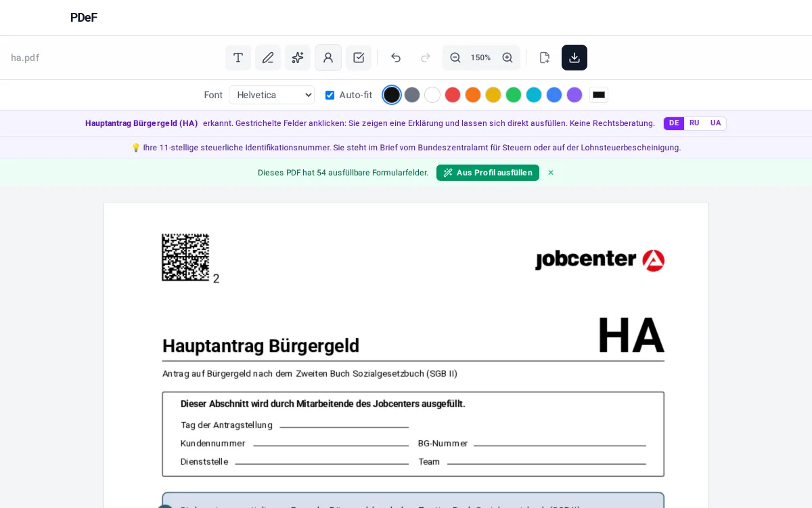Click the Hauptantrag Bürgergeld (HA) banner label
Image resolution: width=812 pixels, height=508 pixels.
(x=141, y=123)
